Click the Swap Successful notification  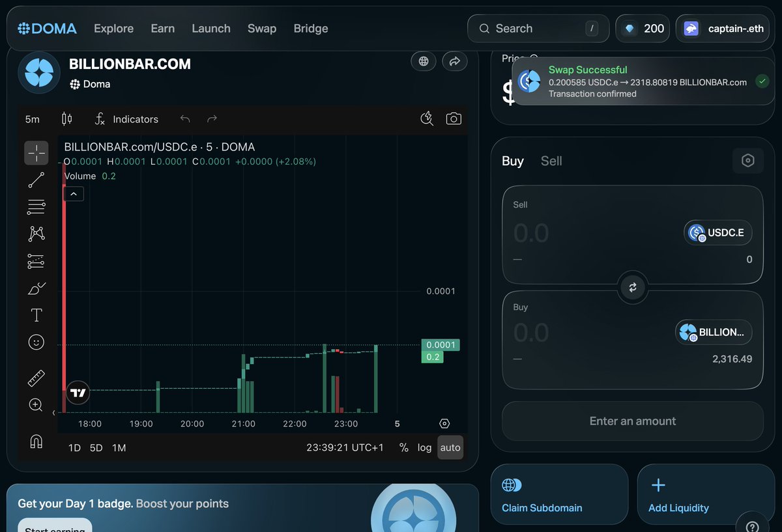(644, 81)
